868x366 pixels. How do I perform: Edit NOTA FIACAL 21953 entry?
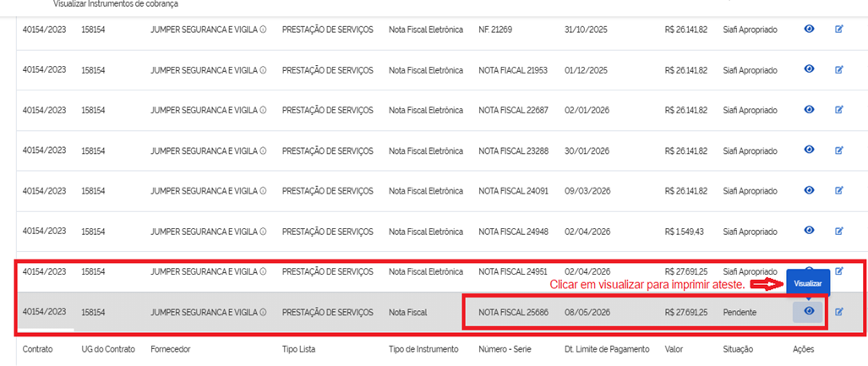coord(838,69)
